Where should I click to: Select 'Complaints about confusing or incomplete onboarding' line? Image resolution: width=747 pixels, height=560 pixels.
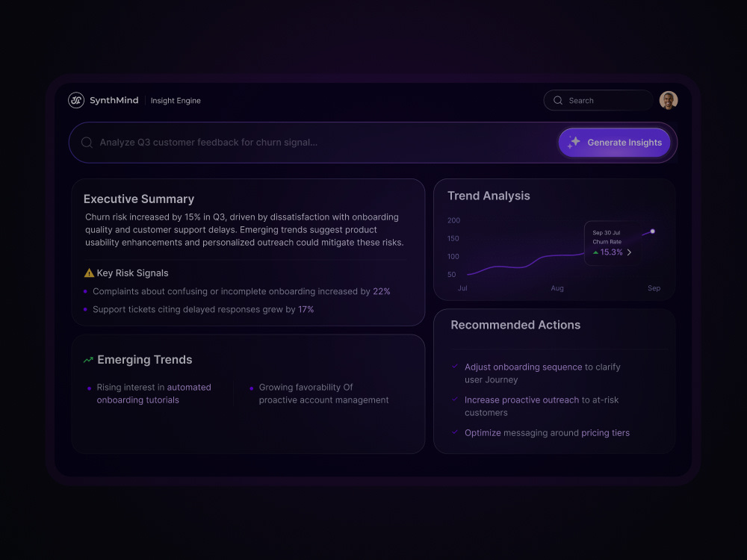coord(241,291)
